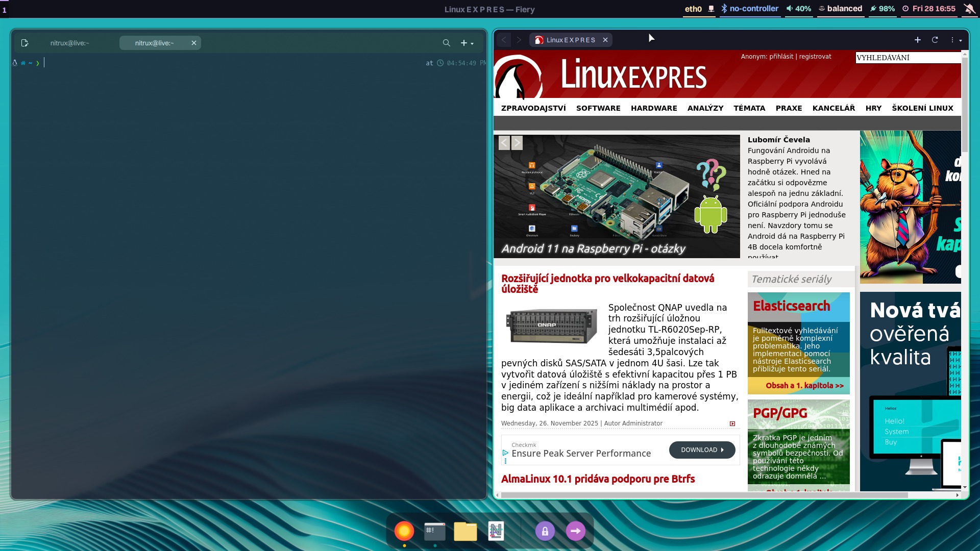980x551 pixels.
Task: Switch to the first nitrux@live terminal tab
Action: click(x=70, y=43)
